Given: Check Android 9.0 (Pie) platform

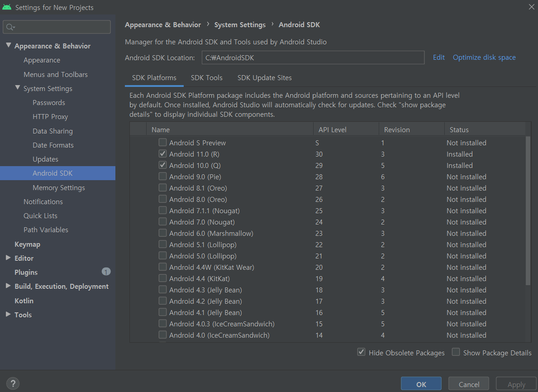Looking at the screenshot, I should [162, 177].
